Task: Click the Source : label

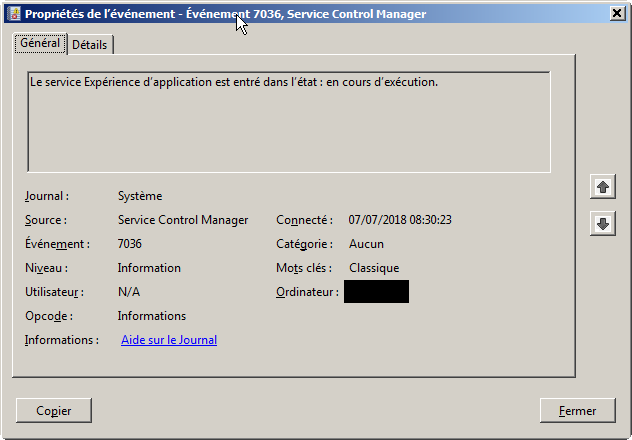Action: click(x=46, y=220)
